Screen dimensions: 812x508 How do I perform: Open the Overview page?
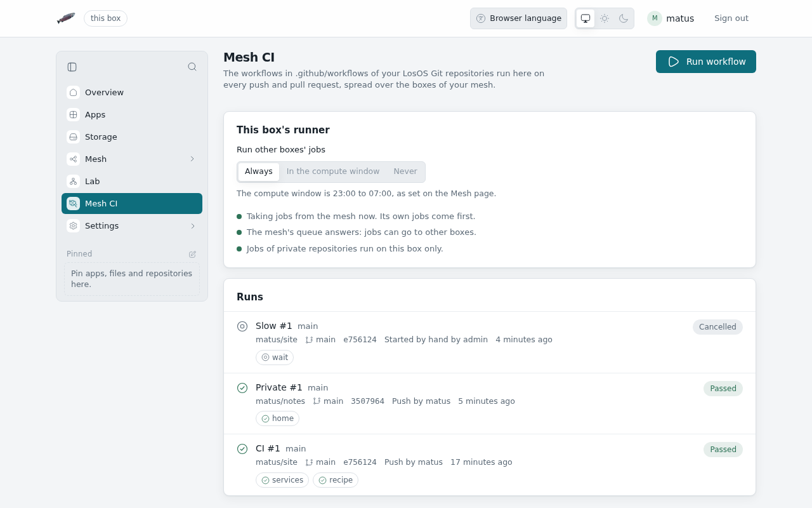[x=132, y=93]
